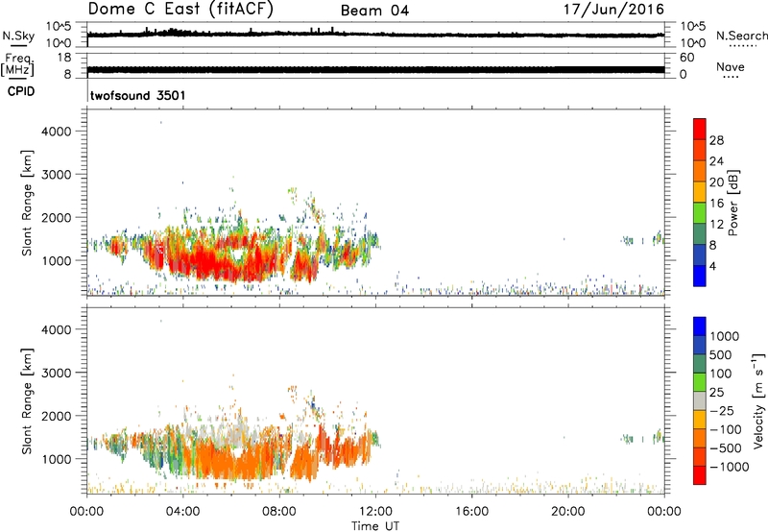768x532 pixels.
Task: Click the '20:00' time axis tick
Action: click(x=567, y=512)
